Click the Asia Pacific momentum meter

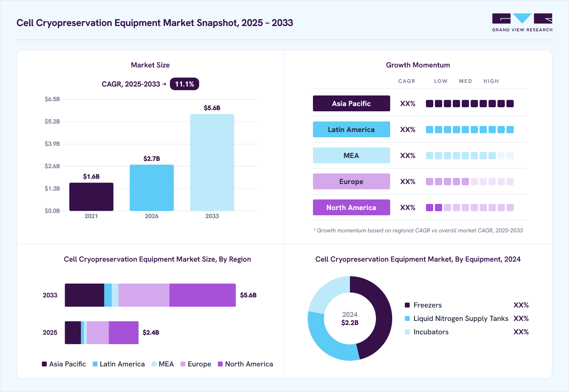[470, 104]
